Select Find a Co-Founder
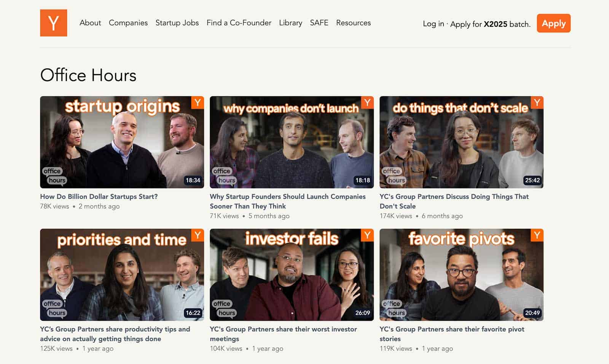Viewport: 609px width, 364px height. (239, 23)
